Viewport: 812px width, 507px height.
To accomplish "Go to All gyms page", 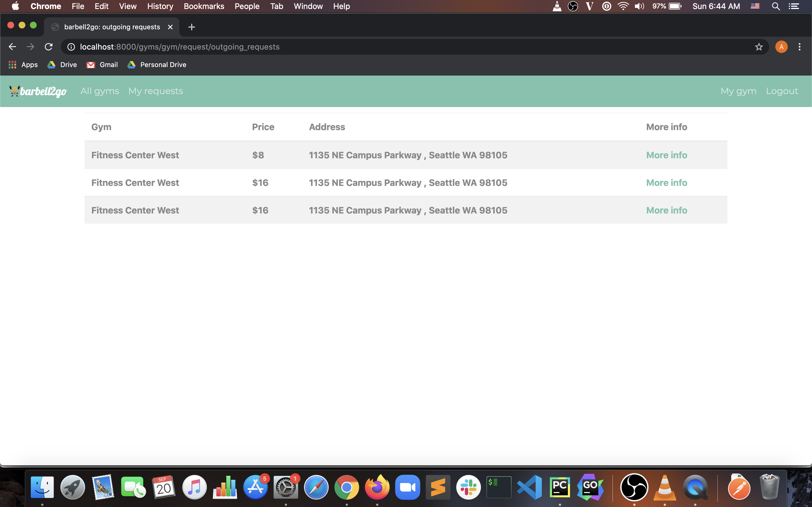I will point(100,91).
